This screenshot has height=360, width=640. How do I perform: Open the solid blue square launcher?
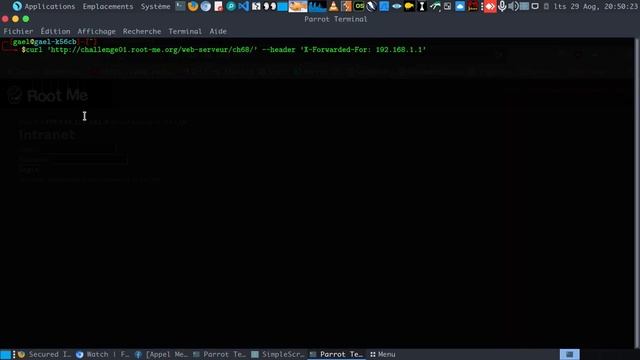(x=282, y=7)
